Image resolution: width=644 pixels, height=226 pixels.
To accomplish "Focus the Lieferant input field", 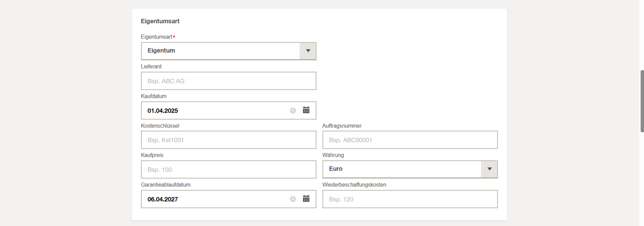I will [x=228, y=81].
